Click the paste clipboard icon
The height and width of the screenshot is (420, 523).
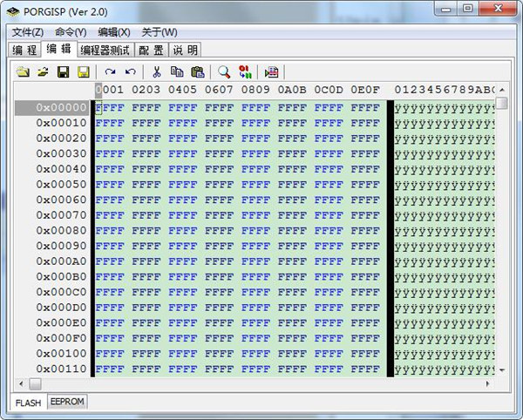point(197,71)
